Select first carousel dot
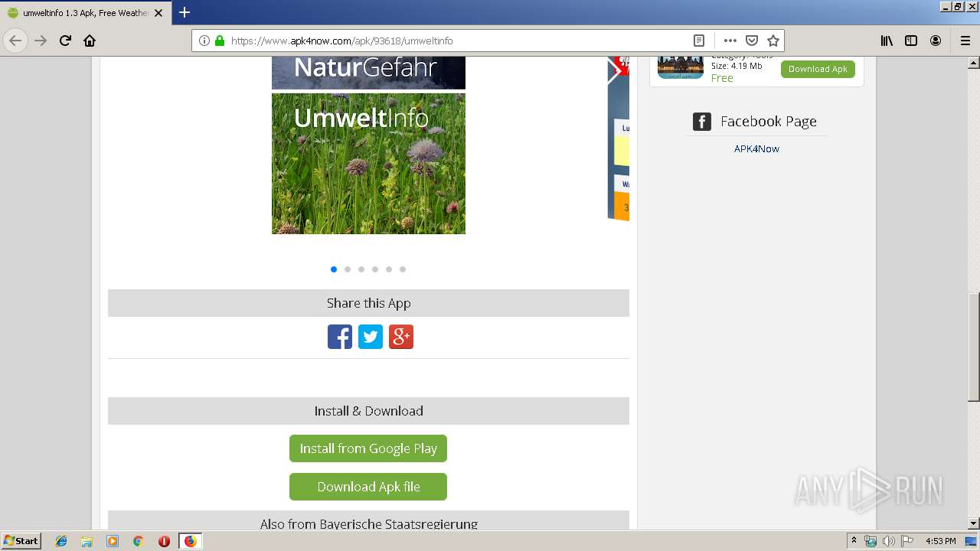980x551 pixels. [x=334, y=269]
